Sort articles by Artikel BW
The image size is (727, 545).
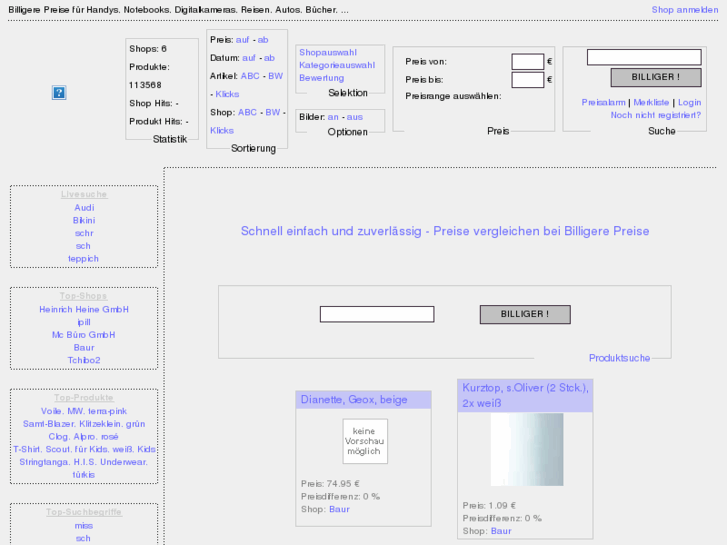point(275,76)
